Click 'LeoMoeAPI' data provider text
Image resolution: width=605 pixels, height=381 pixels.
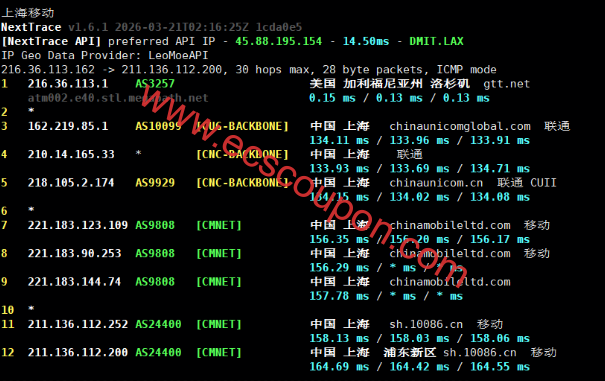[x=178, y=55]
